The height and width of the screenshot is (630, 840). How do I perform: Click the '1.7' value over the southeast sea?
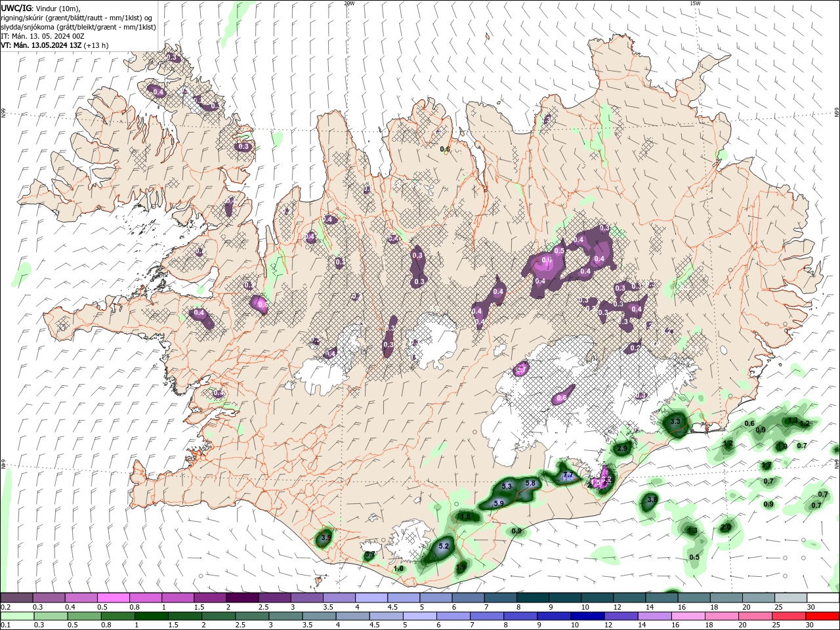[x=766, y=466]
